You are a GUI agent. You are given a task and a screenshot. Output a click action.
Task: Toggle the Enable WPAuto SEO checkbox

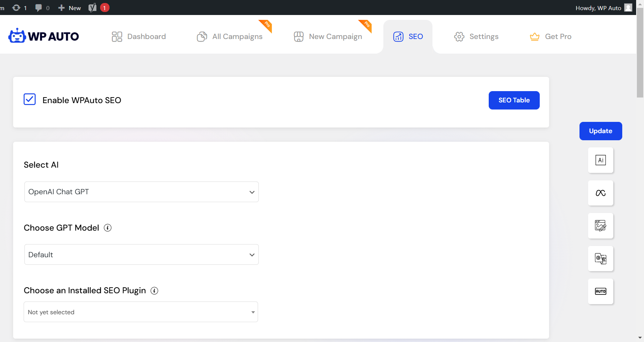click(30, 99)
